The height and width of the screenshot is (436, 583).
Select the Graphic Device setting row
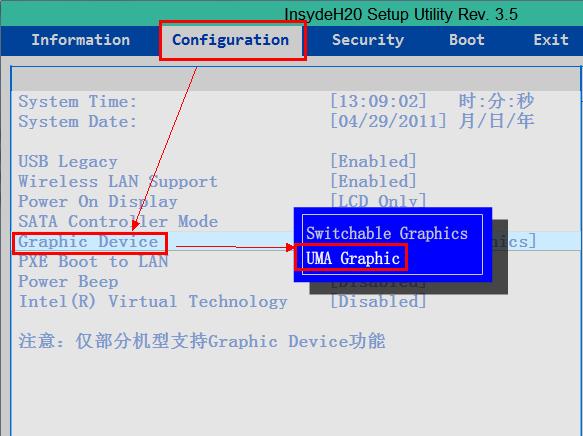[x=296, y=242]
